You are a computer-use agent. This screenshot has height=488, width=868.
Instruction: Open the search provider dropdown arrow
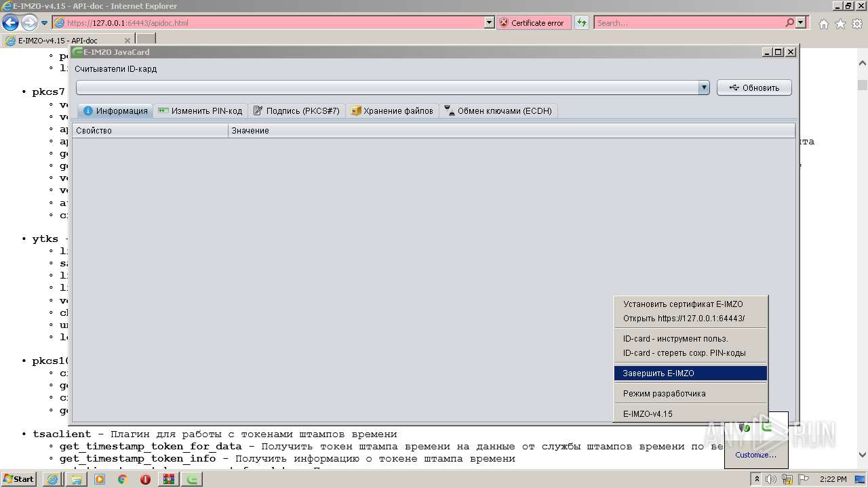(801, 23)
